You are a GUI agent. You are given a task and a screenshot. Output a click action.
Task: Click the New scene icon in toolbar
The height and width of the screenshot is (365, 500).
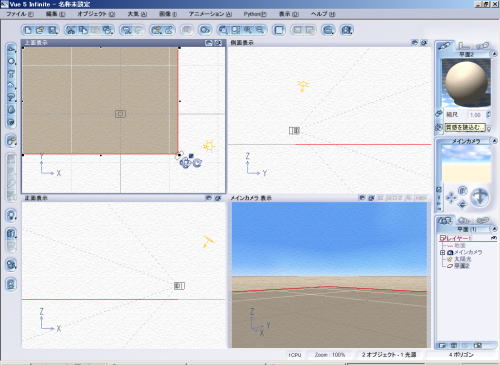click(x=28, y=30)
